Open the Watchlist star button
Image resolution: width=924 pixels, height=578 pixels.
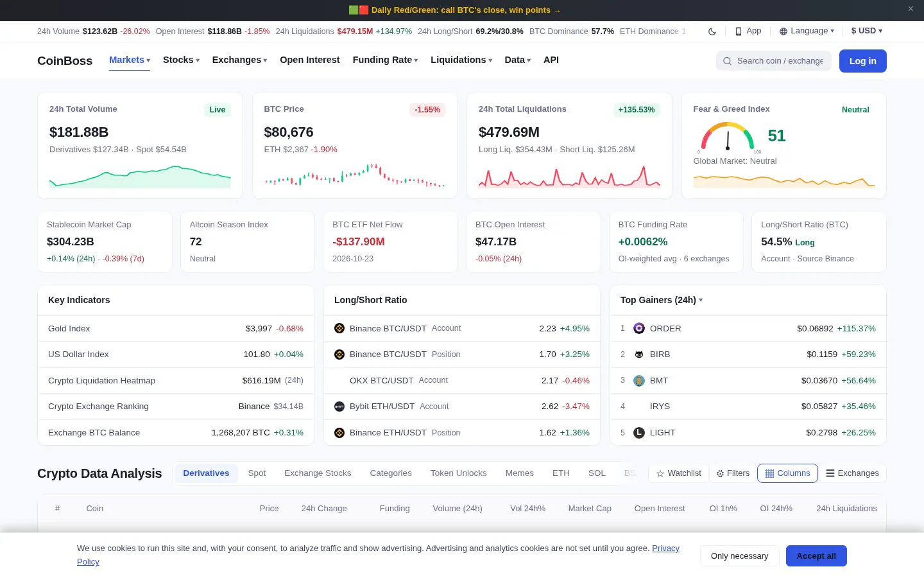679,473
